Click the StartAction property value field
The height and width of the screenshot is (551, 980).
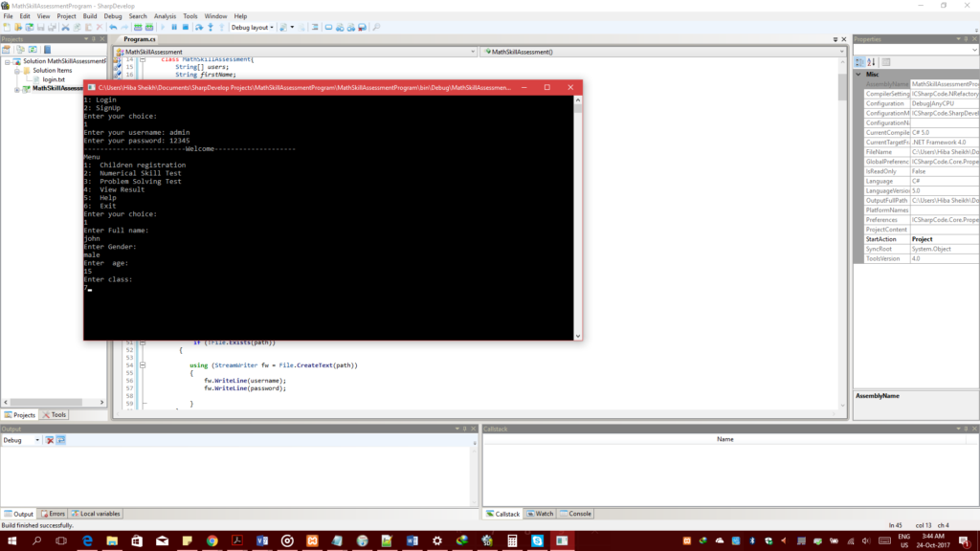pyautogui.click(x=944, y=239)
